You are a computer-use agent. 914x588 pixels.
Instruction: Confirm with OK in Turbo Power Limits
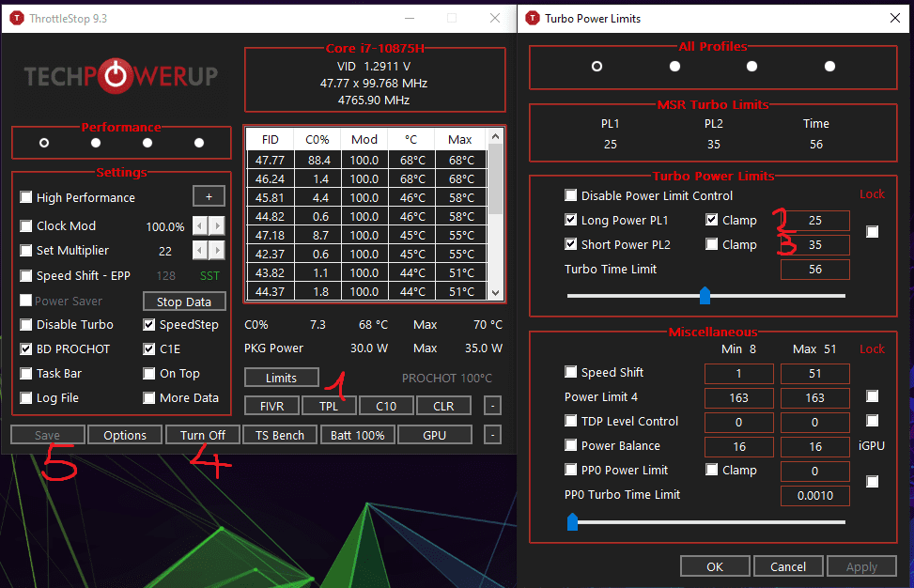(x=715, y=566)
